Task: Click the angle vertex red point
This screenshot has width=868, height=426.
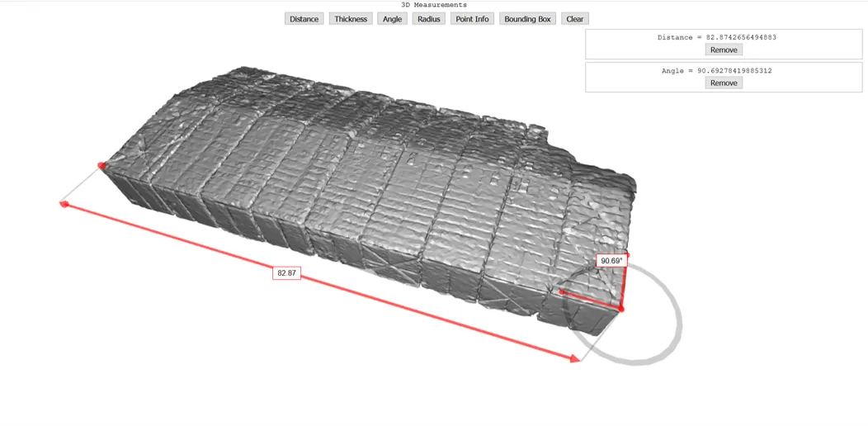Action: pos(621,309)
